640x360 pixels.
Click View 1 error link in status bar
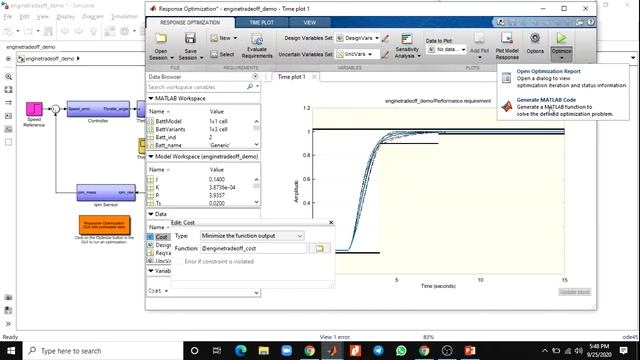click(335, 337)
